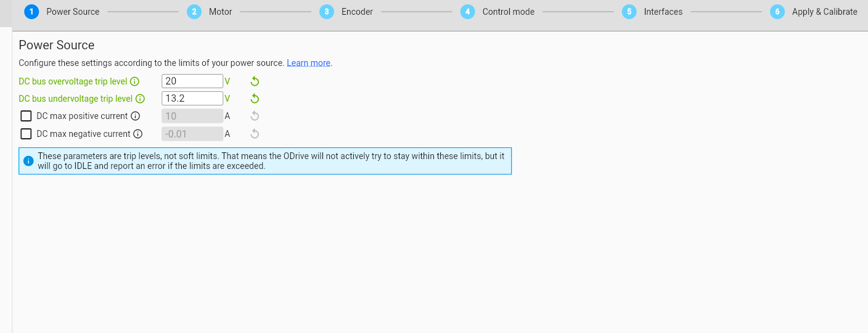868x333 pixels.
Task: Switch to step 5 Interfaces
Action: [652, 12]
